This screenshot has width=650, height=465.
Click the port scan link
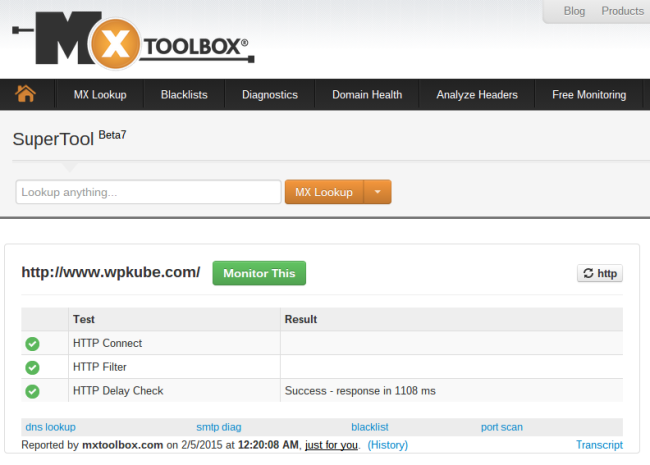tap(502, 427)
